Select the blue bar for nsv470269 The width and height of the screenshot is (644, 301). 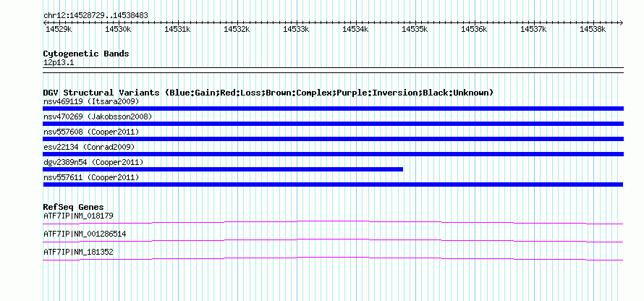[333, 124]
